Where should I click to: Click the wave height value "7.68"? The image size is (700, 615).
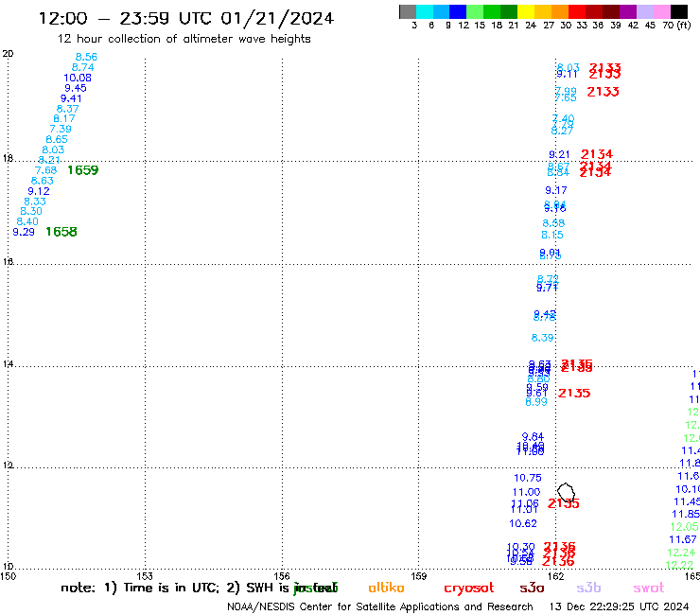(x=46, y=170)
